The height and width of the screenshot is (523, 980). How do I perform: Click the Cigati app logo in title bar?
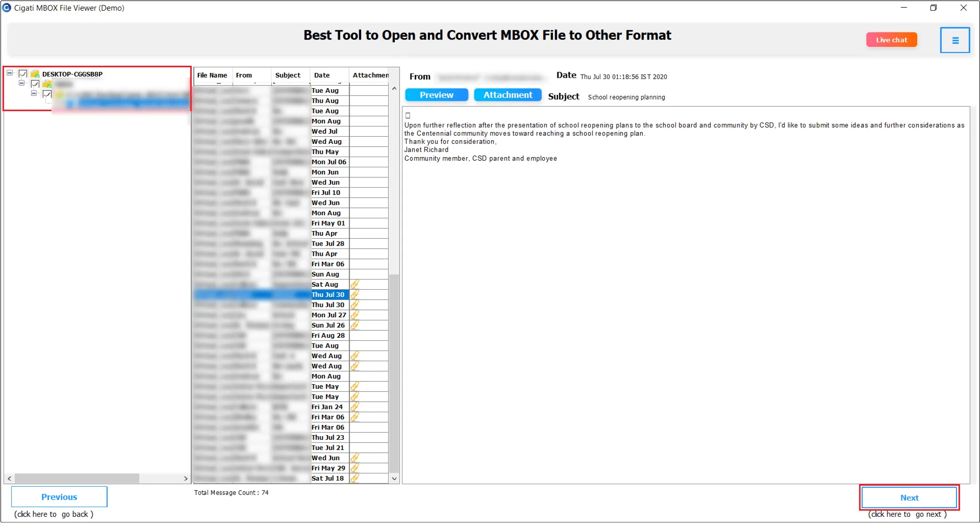pos(7,8)
